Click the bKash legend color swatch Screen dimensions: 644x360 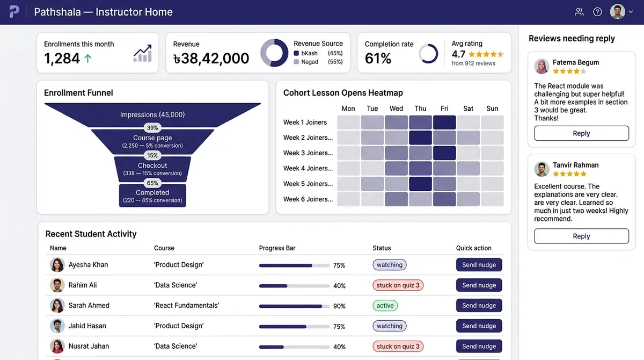tap(296, 54)
